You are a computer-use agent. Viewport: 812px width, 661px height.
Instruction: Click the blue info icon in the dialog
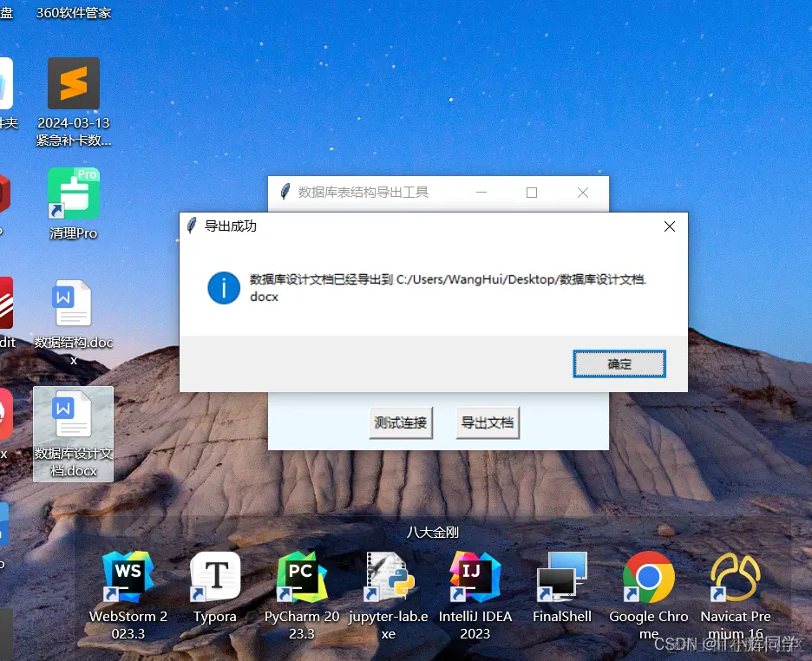click(224, 288)
